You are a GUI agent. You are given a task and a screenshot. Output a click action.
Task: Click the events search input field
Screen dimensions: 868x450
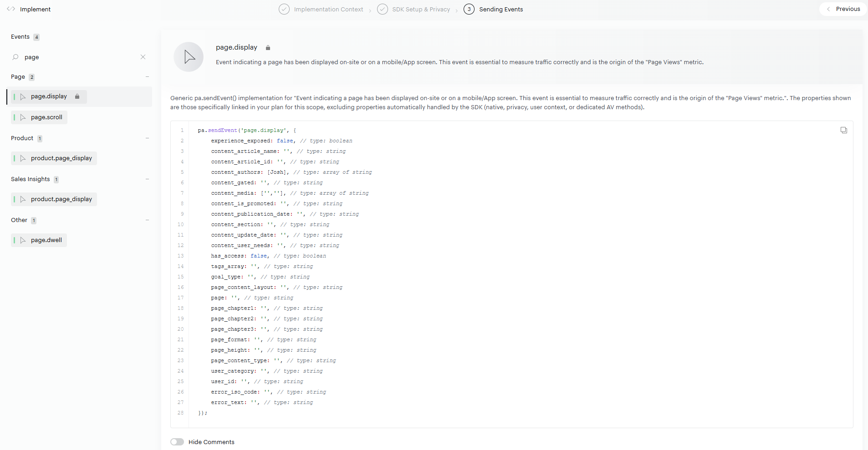[x=77, y=57]
